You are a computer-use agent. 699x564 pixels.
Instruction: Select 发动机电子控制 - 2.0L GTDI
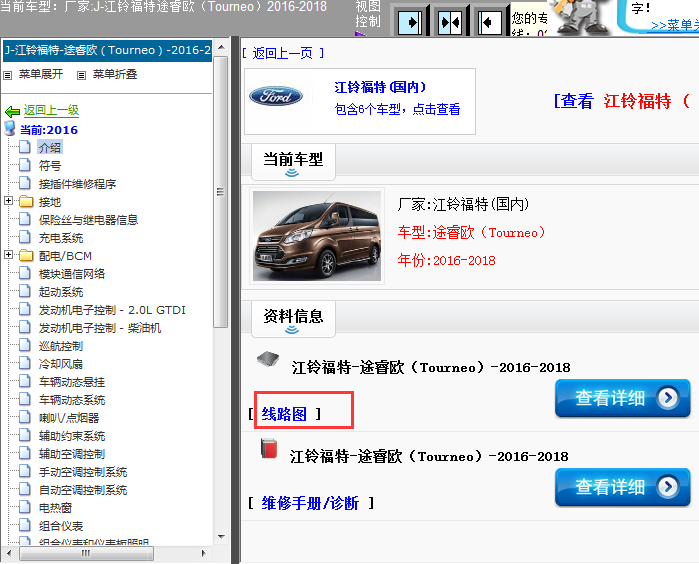click(112, 310)
